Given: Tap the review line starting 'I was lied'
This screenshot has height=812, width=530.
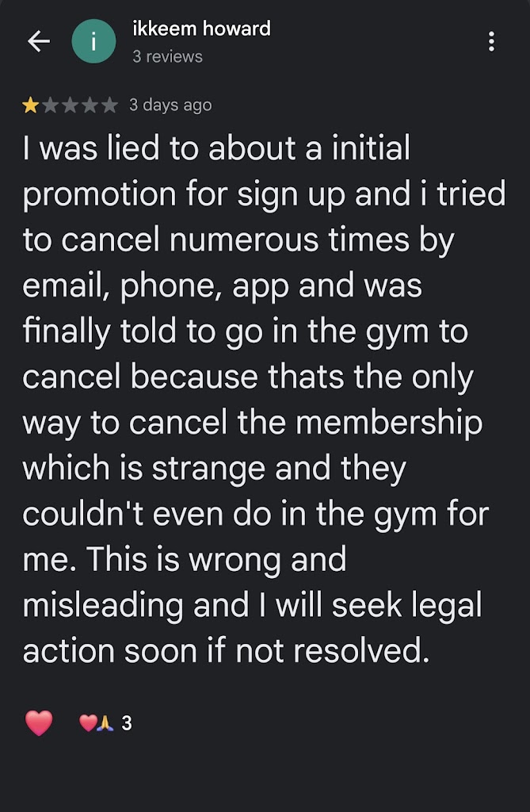Looking at the screenshot, I should (x=216, y=149).
